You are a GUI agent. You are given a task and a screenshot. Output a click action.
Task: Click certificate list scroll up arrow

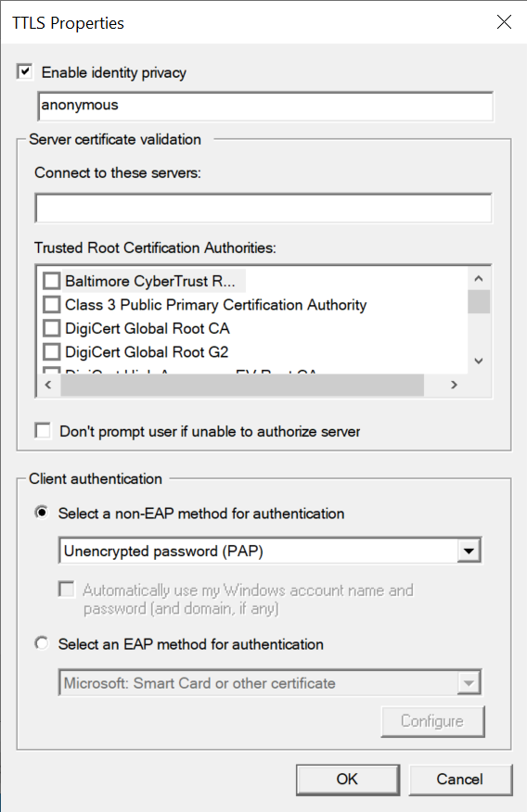(479, 279)
